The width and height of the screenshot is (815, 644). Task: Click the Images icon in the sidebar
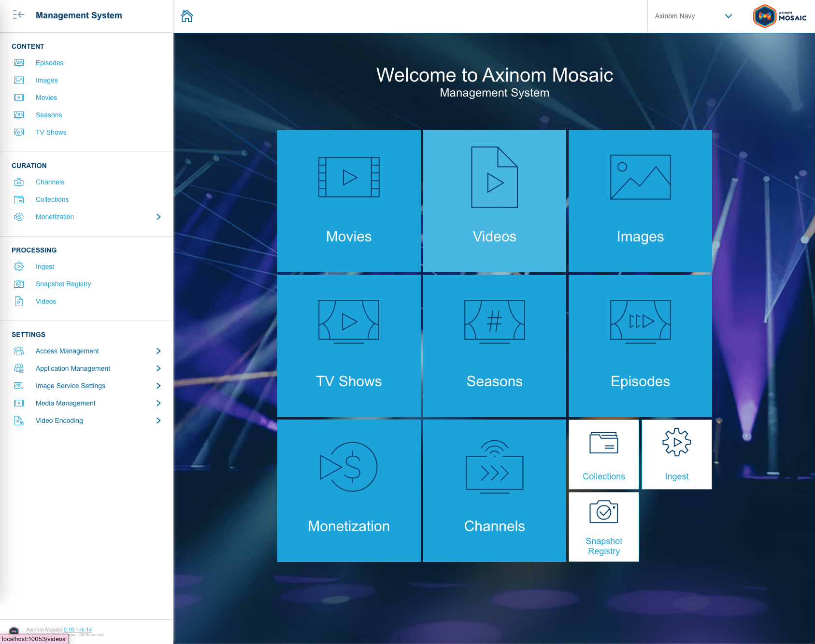19,80
